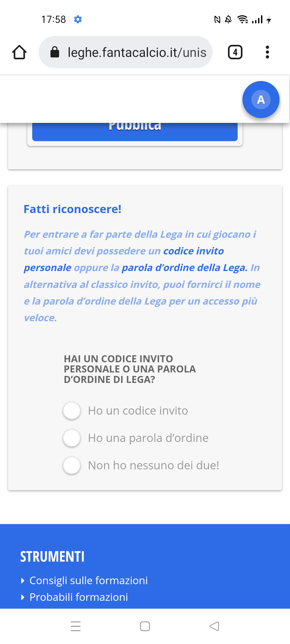Image resolution: width=290 pixels, height=644 pixels.
Task: Tap the Android back triangle button
Action: [x=214, y=626]
